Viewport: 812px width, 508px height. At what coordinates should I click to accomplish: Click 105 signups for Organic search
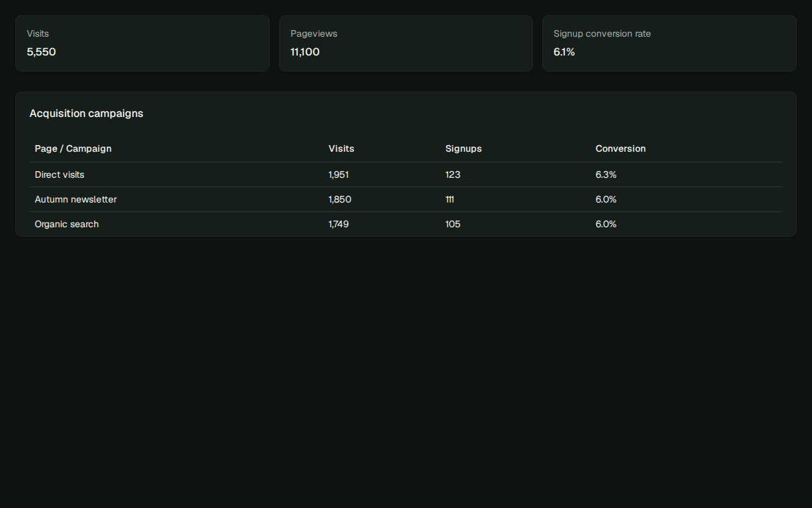(453, 224)
